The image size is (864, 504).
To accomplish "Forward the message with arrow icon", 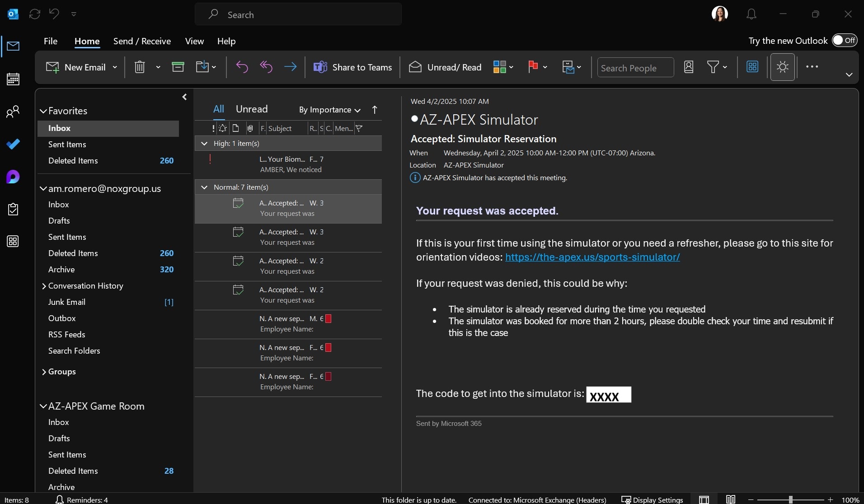I will click(290, 67).
